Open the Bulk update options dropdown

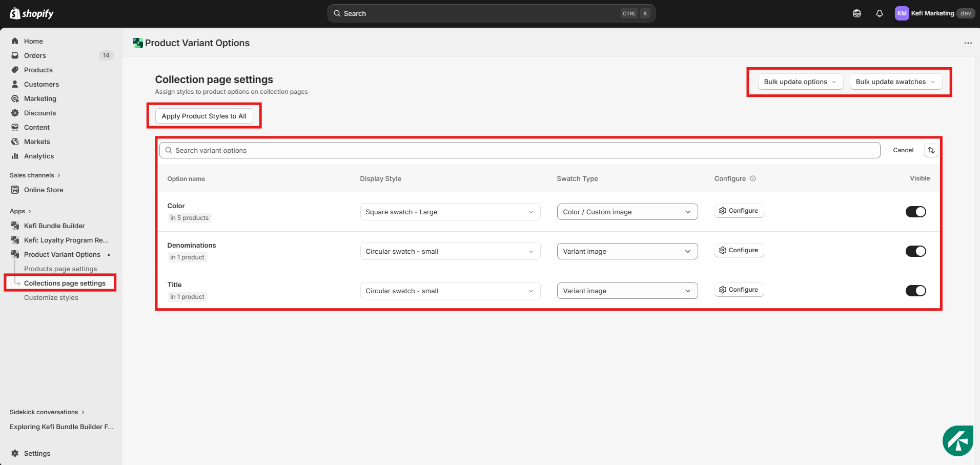(x=800, y=82)
